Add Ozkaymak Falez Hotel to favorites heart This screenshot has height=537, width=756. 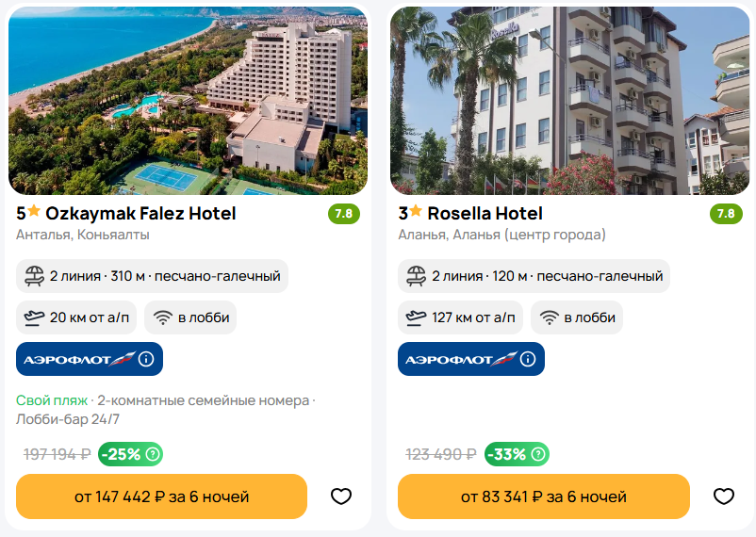click(341, 496)
